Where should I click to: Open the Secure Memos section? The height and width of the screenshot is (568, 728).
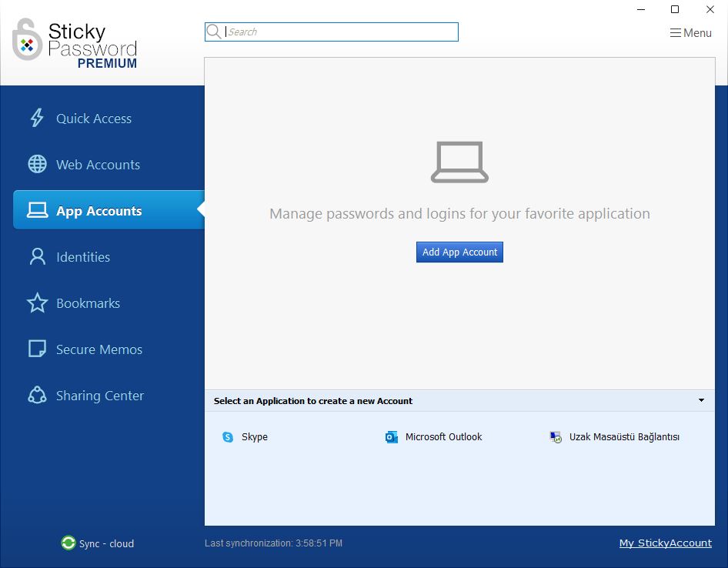pyautogui.click(x=99, y=349)
